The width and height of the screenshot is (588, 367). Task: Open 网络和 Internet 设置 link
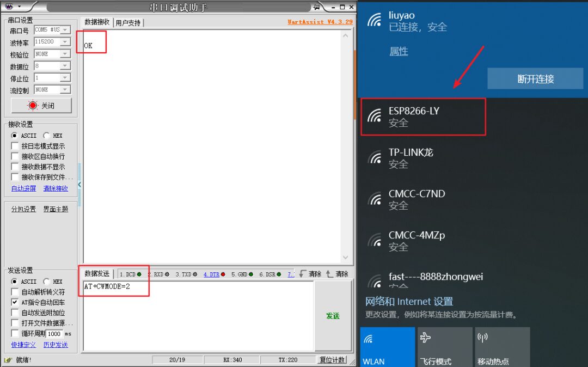(x=409, y=302)
